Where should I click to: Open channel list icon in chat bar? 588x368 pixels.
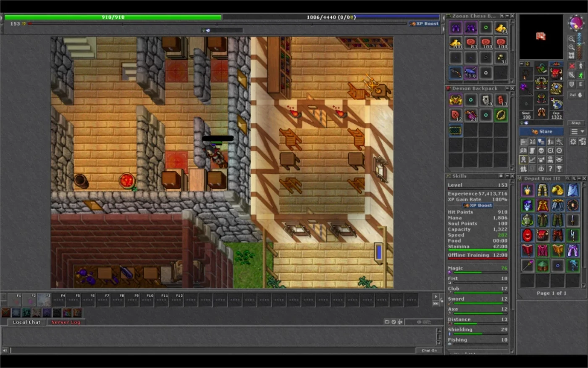(x=387, y=322)
